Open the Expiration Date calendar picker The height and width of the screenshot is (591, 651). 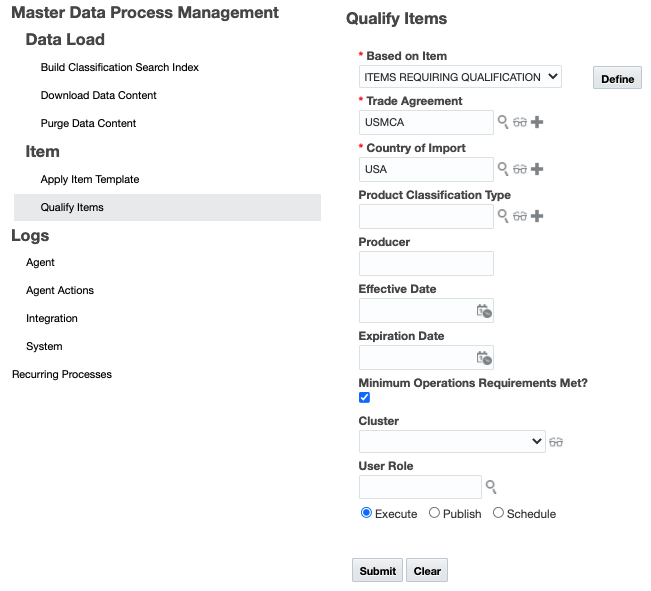(x=484, y=358)
